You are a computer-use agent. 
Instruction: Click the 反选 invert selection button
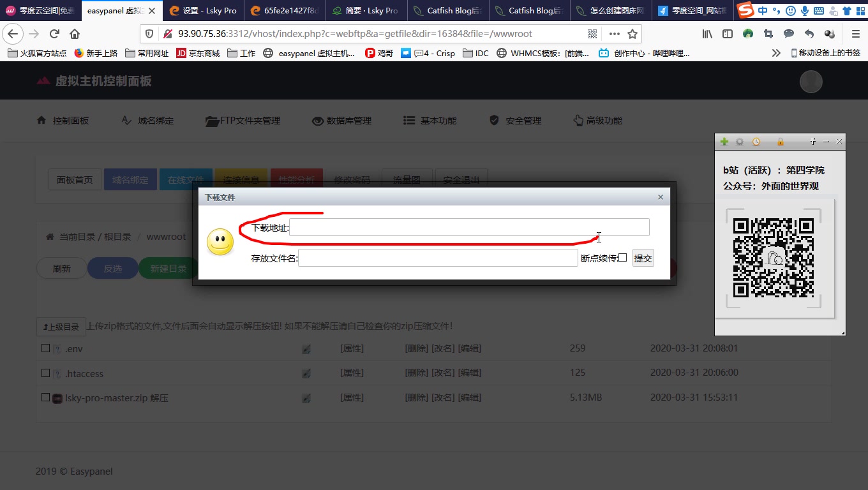(x=113, y=269)
